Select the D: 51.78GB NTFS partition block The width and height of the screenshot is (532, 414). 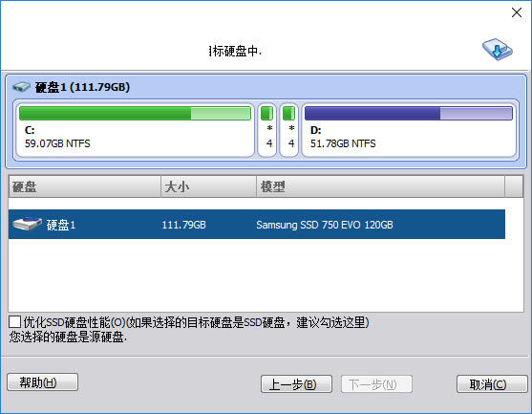click(409, 130)
